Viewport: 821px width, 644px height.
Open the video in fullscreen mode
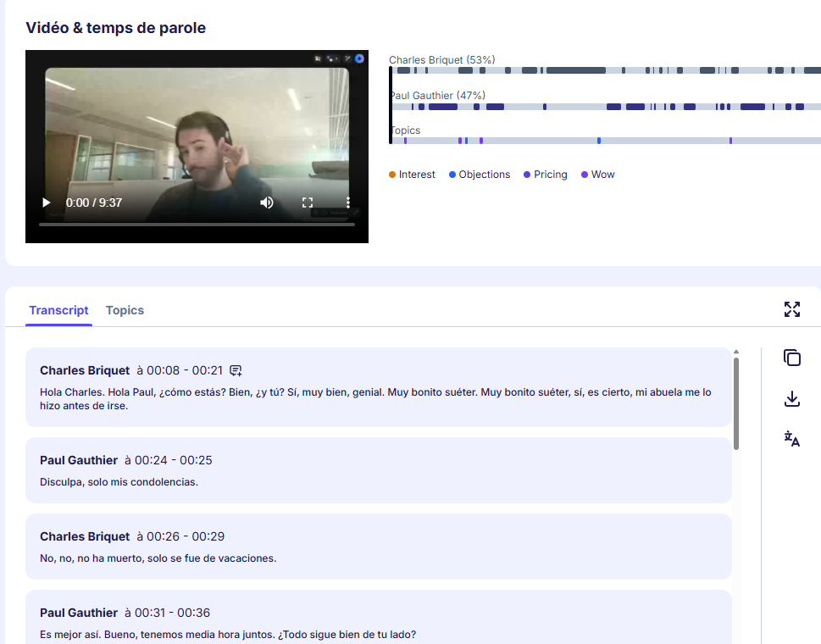pos(308,203)
